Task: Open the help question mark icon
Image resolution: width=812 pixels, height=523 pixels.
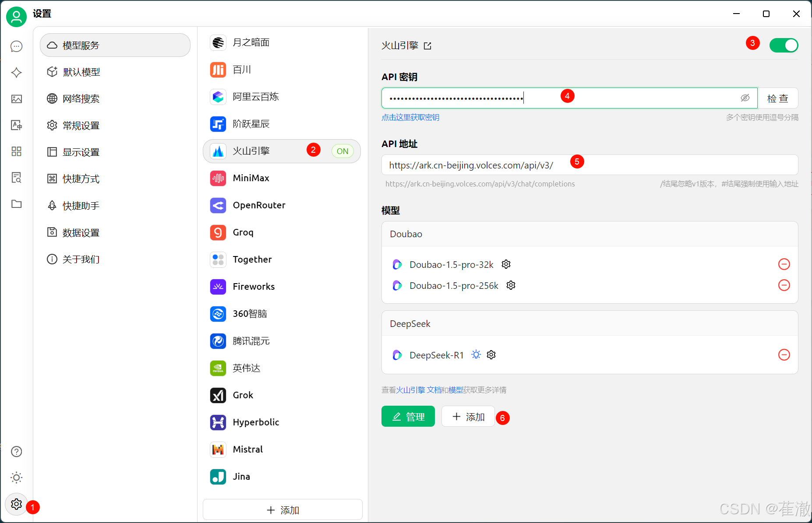Action: click(17, 452)
